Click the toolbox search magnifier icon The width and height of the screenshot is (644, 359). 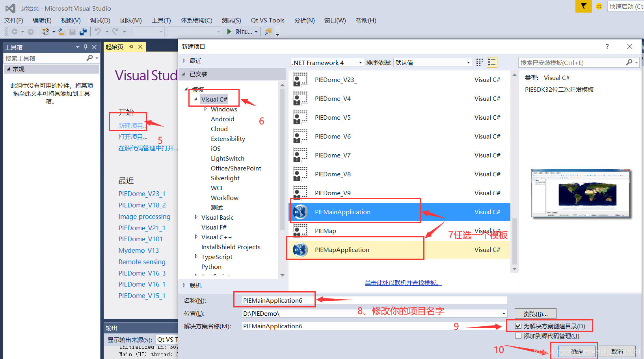pyautogui.click(x=90, y=58)
